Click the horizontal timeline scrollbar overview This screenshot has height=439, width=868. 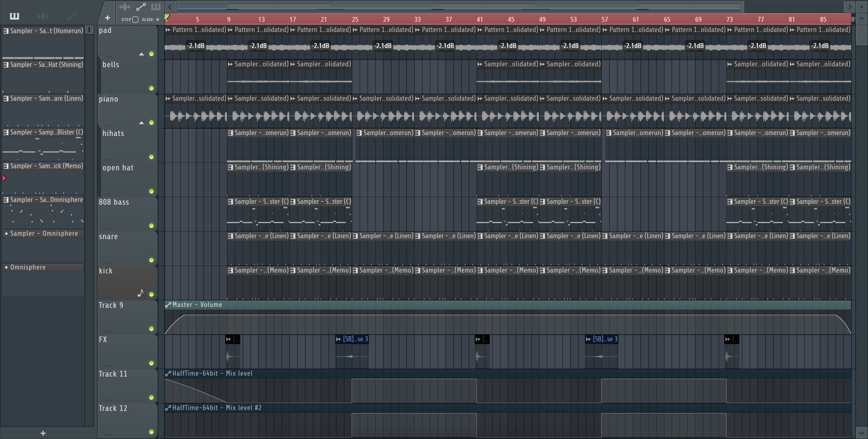click(460, 6)
